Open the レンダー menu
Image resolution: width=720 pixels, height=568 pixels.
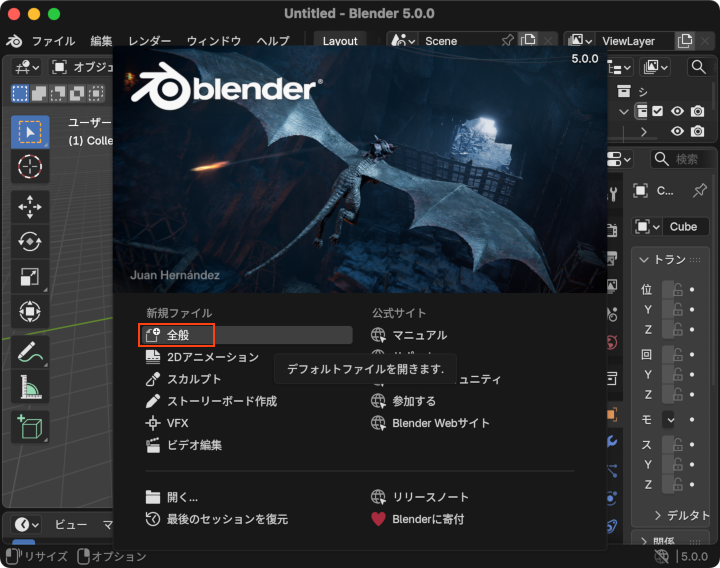click(150, 41)
